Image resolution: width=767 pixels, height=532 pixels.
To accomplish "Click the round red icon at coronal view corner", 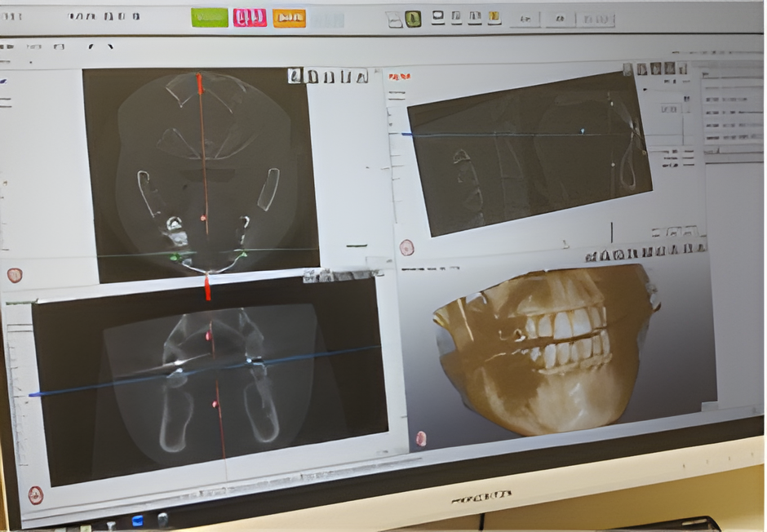I will (35, 494).
